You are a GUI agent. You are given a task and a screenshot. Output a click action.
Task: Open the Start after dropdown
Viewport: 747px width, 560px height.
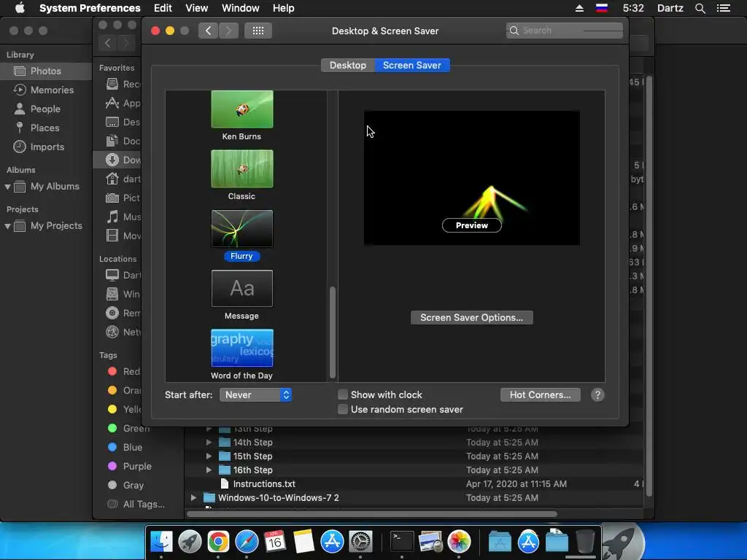click(255, 394)
